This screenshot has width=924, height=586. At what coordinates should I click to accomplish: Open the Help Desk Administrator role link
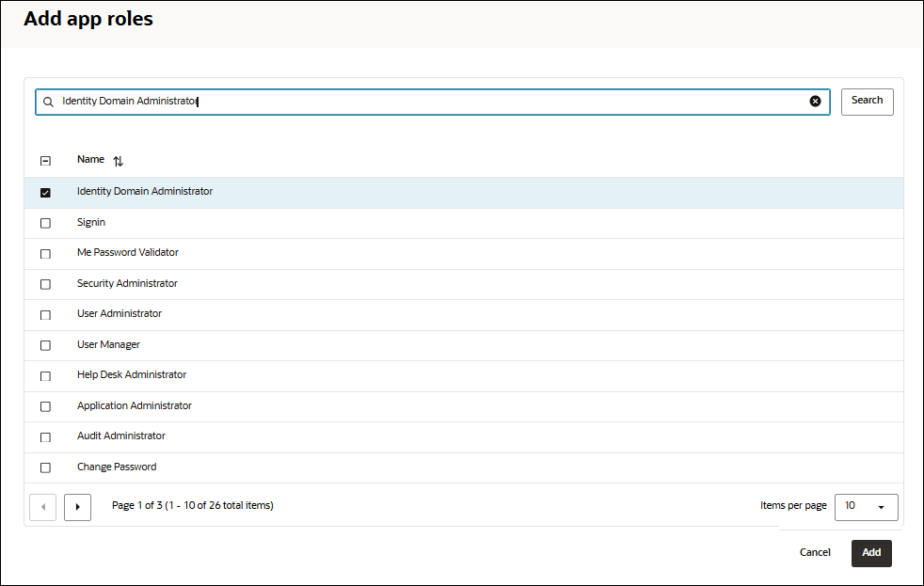(x=132, y=374)
